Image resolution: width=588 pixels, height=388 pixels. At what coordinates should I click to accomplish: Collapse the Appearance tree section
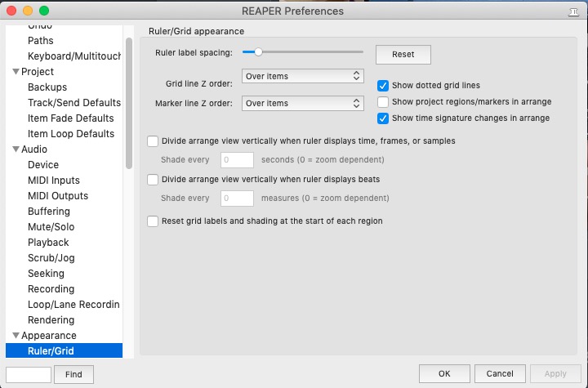[x=16, y=335]
